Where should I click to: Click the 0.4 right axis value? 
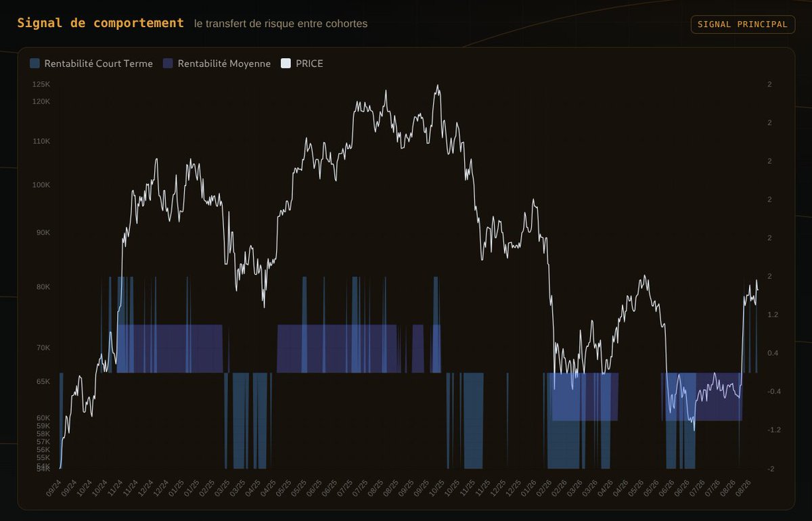773,353
